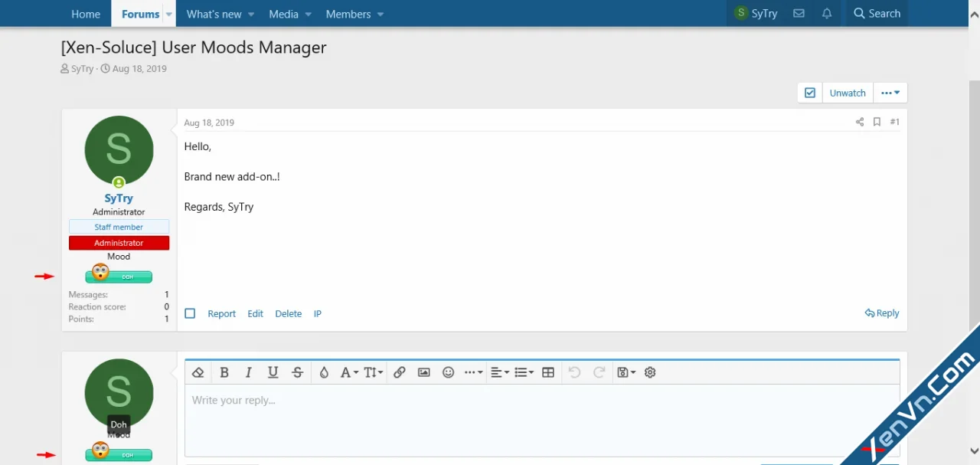Open the Members tab
Image resolution: width=980 pixels, height=465 pixels.
tap(348, 14)
